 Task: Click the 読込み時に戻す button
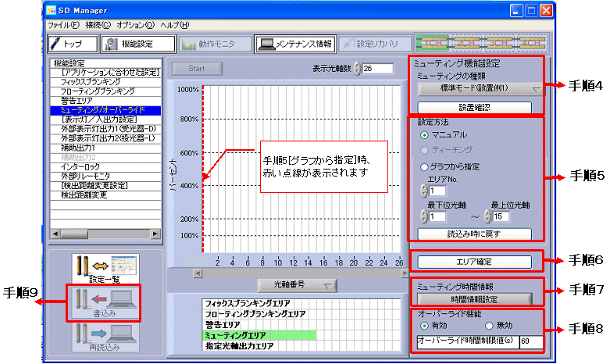tap(474, 234)
